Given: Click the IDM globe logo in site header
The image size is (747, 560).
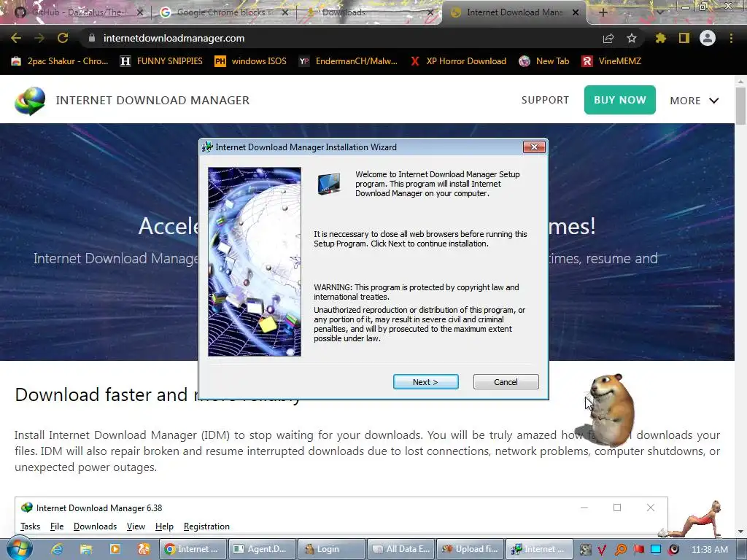Looking at the screenshot, I should [30, 101].
